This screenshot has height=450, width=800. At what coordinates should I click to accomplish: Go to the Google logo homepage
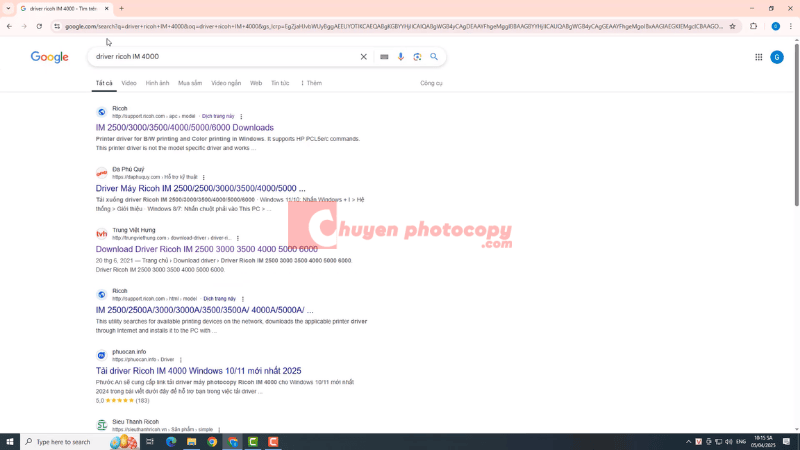[49, 57]
